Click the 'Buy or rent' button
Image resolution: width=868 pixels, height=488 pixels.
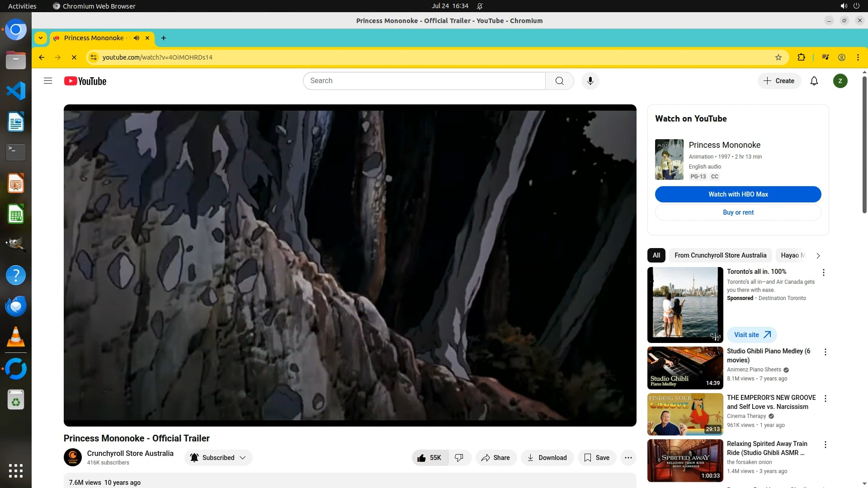[738, 212]
